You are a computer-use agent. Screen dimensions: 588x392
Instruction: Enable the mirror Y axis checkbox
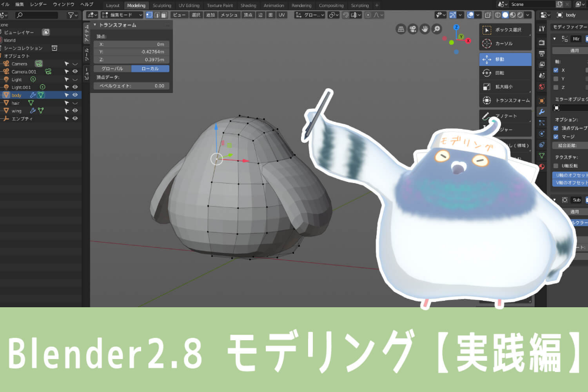point(556,79)
